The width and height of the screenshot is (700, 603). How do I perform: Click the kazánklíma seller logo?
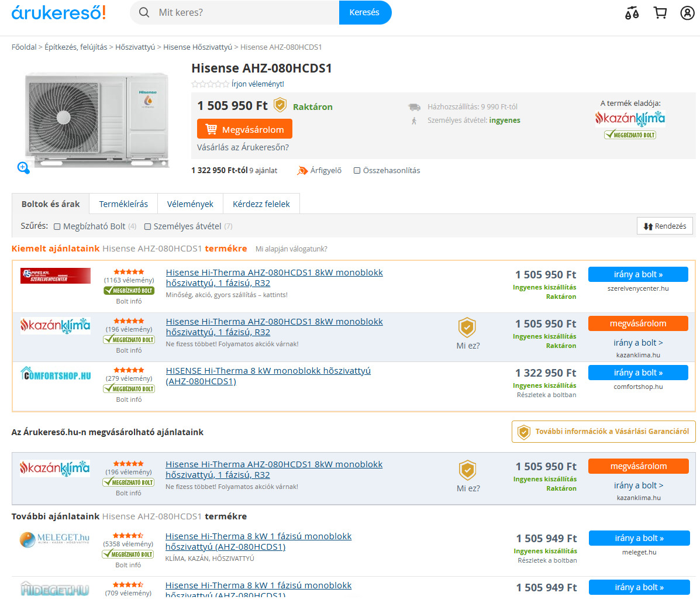point(630,119)
